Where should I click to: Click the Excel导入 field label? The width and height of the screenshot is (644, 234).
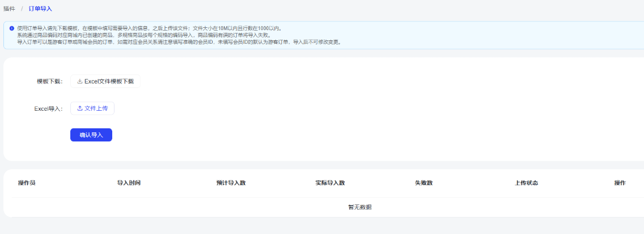[x=48, y=108]
